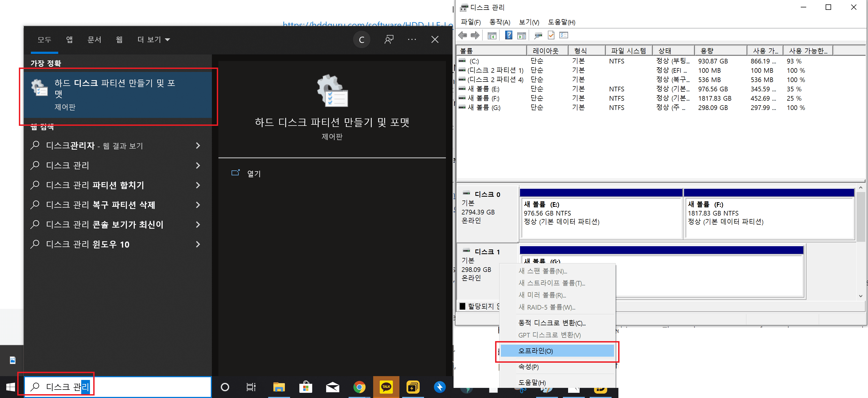This screenshot has height=398, width=868.
Task: Click '열기' to open the control panel item
Action: [254, 173]
